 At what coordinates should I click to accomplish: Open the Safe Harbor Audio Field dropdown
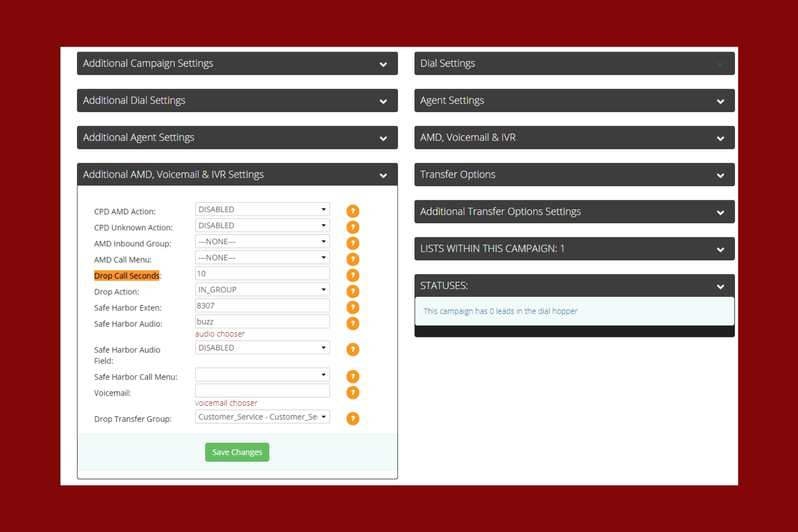262,348
